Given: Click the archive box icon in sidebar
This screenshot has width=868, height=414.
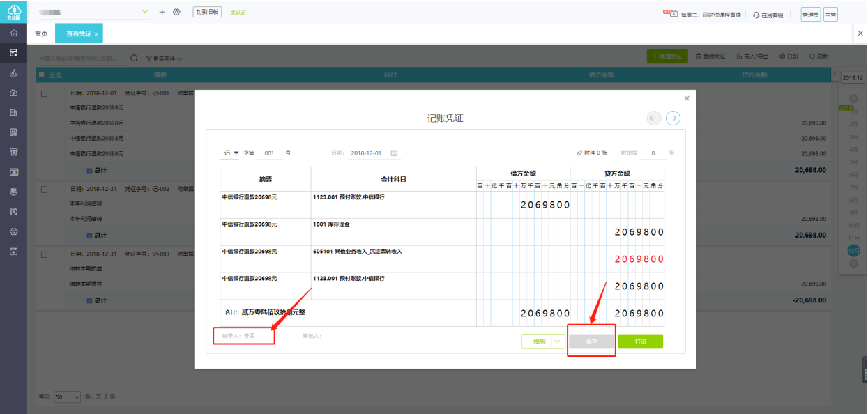Looking at the screenshot, I should click(x=13, y=152).
